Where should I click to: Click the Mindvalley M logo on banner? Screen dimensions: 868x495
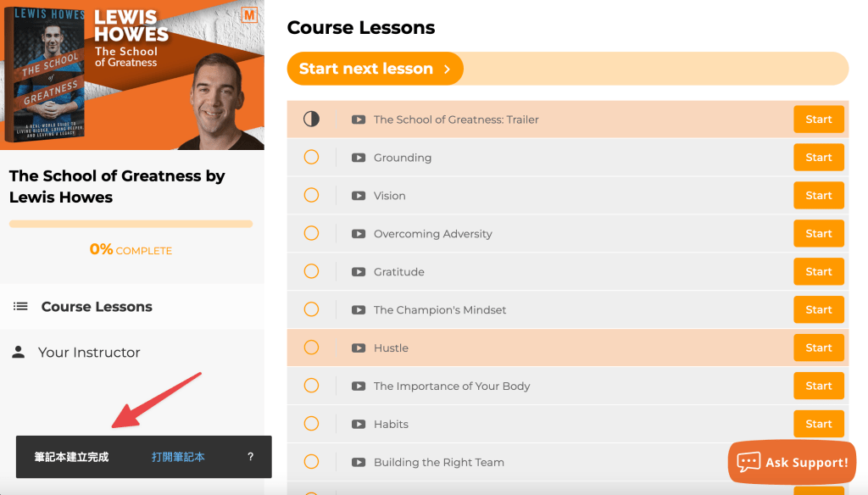click(249, 14)
